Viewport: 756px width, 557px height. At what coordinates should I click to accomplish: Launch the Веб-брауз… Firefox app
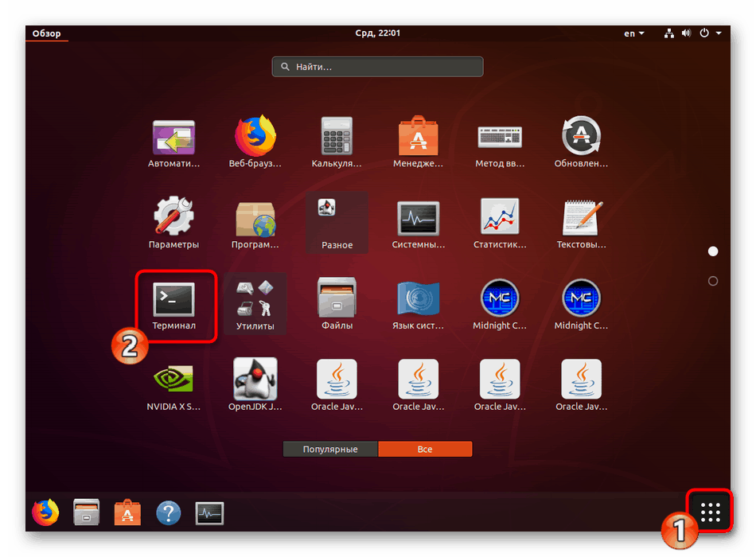255,142
